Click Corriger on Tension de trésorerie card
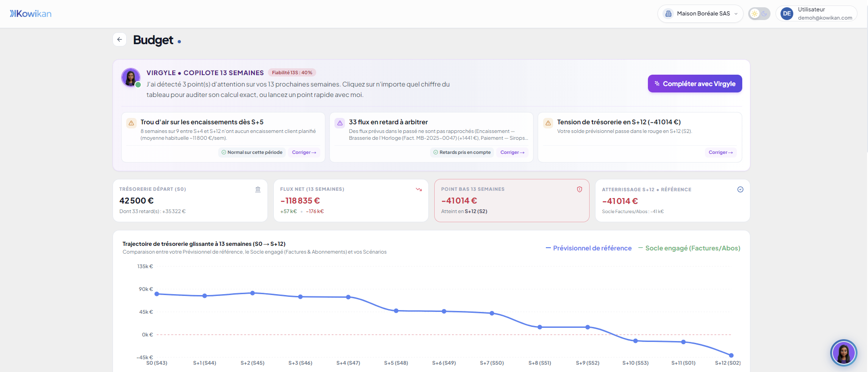Screen dimensions: 868x372 pyautogui.click(x=720, y=153)
